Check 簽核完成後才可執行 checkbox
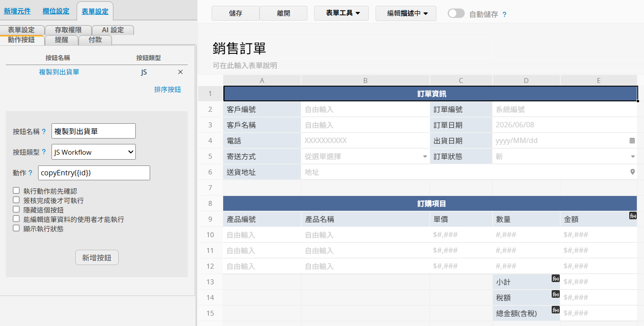644x326 pixels. click(16, 200)
